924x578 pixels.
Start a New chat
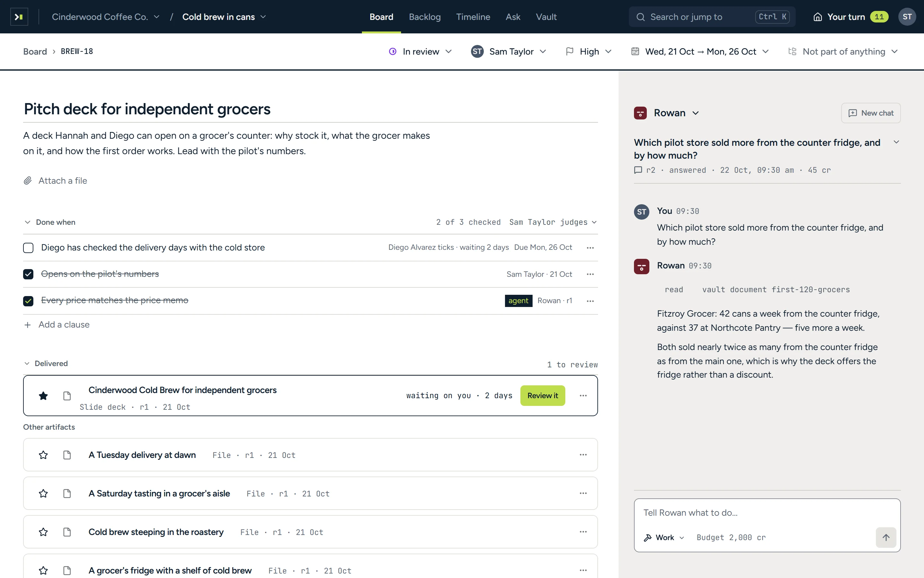point(870,113)
